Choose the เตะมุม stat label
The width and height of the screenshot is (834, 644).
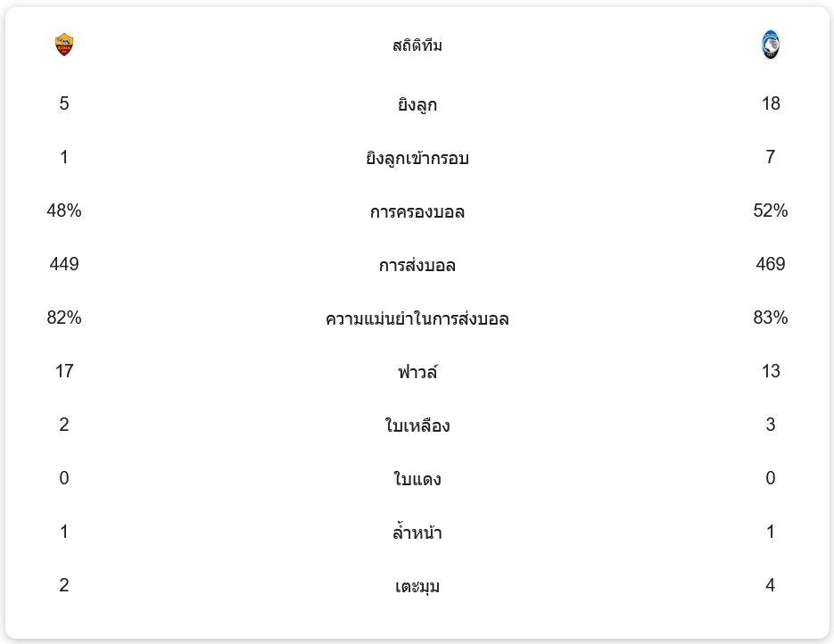point(417,586)
